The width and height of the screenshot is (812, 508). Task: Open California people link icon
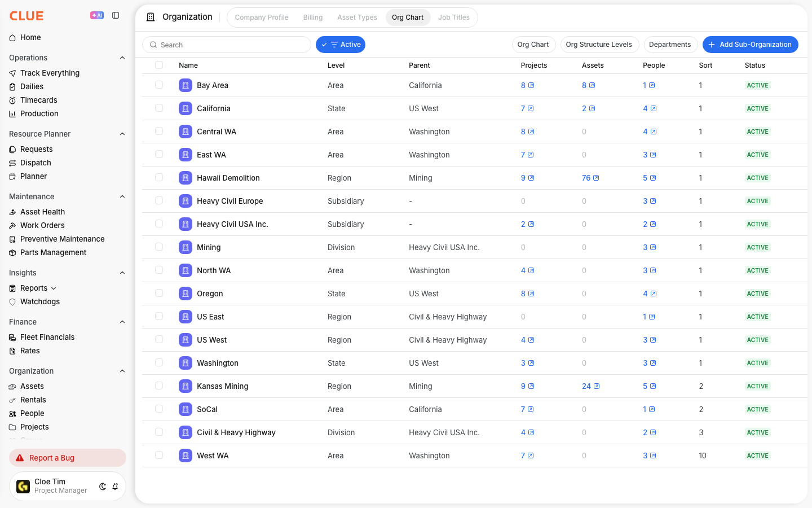(x=654, y=108)
